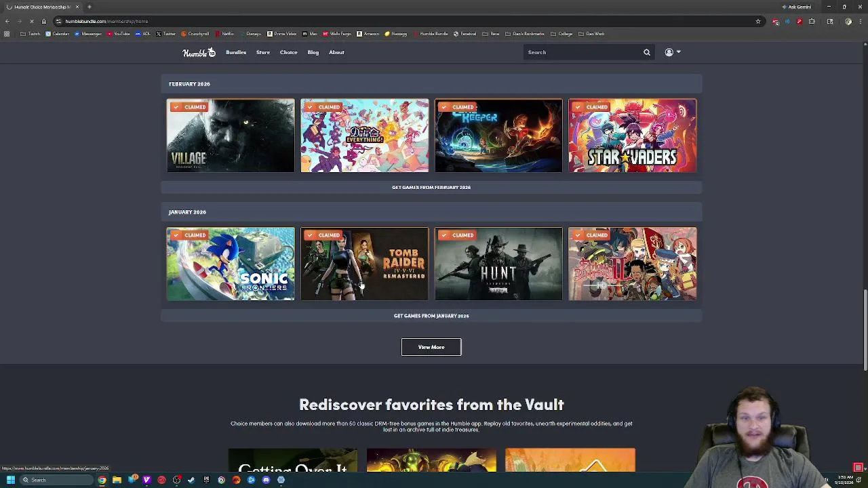This screenshot has height=488, width=868.
Task: Open the Blog link in the header
Action: (x=313, y=52)
